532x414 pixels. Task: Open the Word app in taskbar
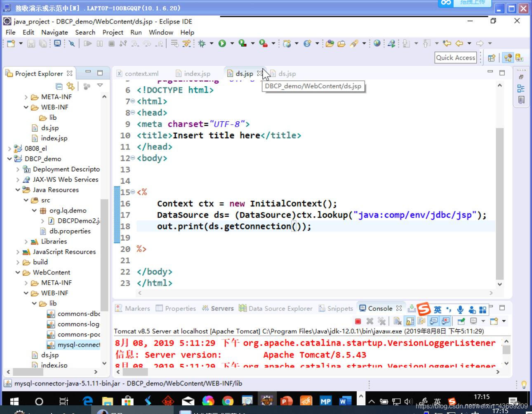pos(345,401)
